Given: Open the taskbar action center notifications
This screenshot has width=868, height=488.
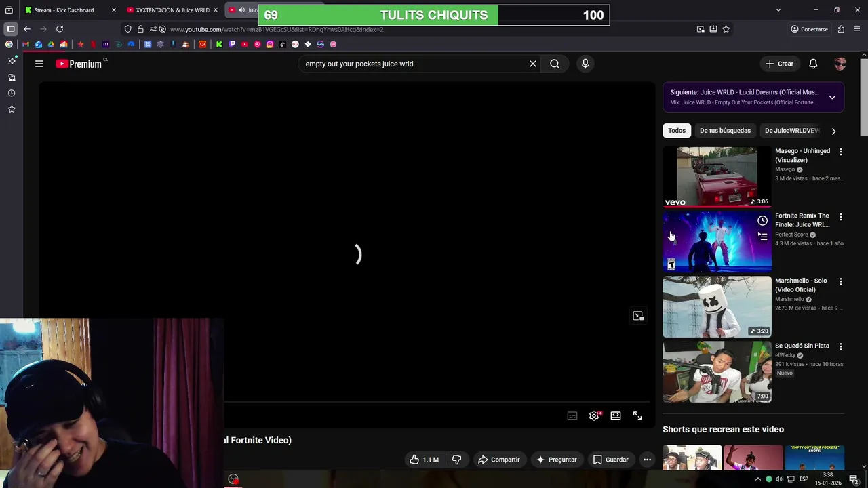Looking at the screenshot, I should 854,479.
